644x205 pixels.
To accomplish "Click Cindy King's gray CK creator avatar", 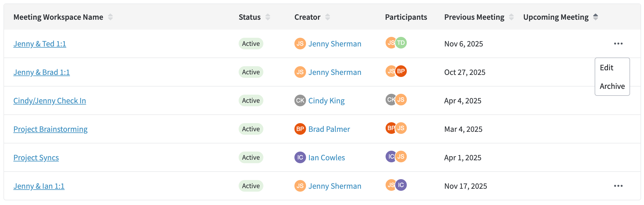I will tap(300, 100).
